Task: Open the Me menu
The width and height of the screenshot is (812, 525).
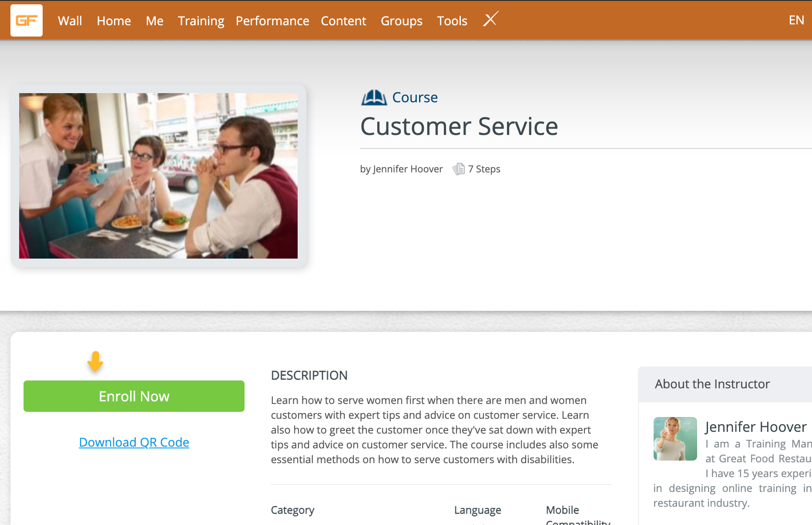Action: (154, 21)
